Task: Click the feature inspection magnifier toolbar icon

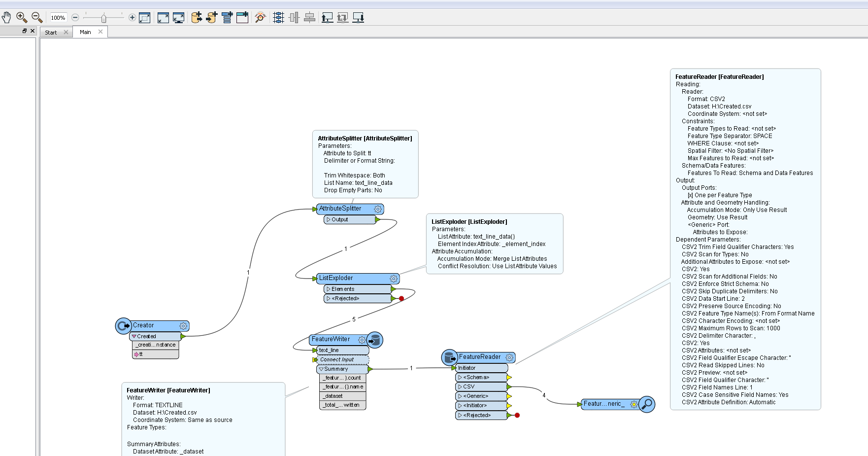Action: (x=261, y=18)
